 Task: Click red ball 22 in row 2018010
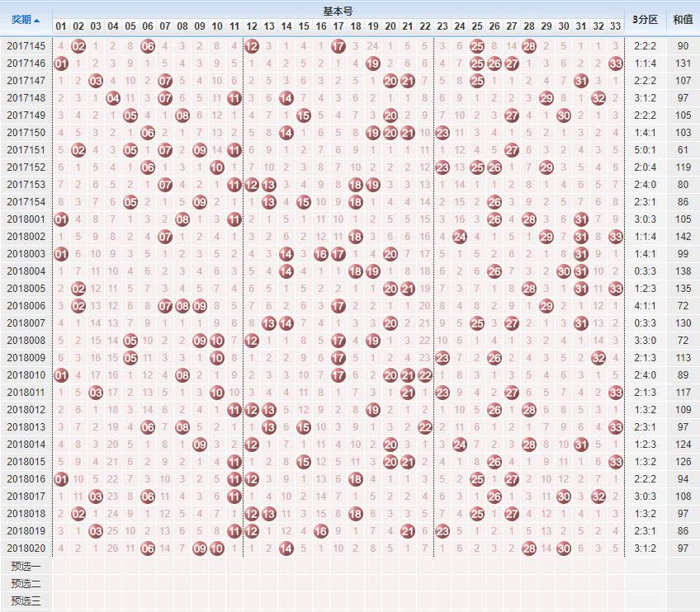pyautogui.click(x=425, y=375)
